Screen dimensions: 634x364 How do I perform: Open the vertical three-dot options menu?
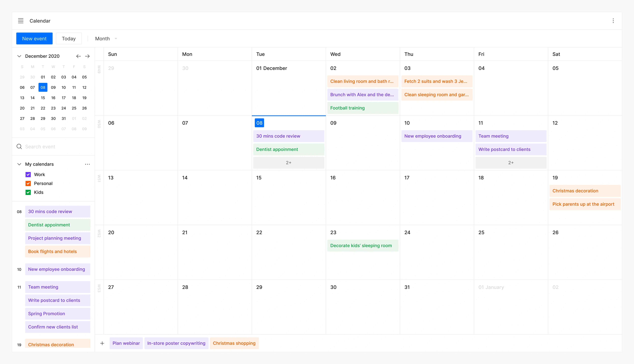click(x=613, y=21)
